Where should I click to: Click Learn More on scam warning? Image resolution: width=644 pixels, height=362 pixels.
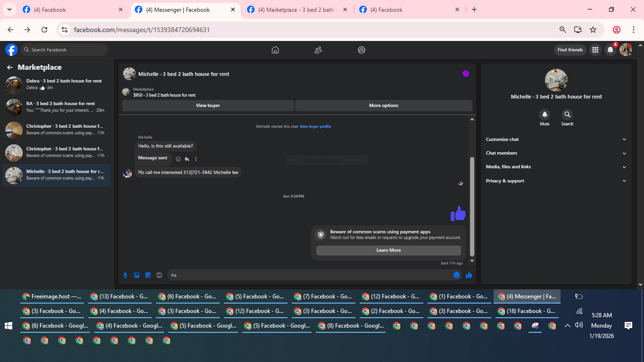tap(388, 250)
